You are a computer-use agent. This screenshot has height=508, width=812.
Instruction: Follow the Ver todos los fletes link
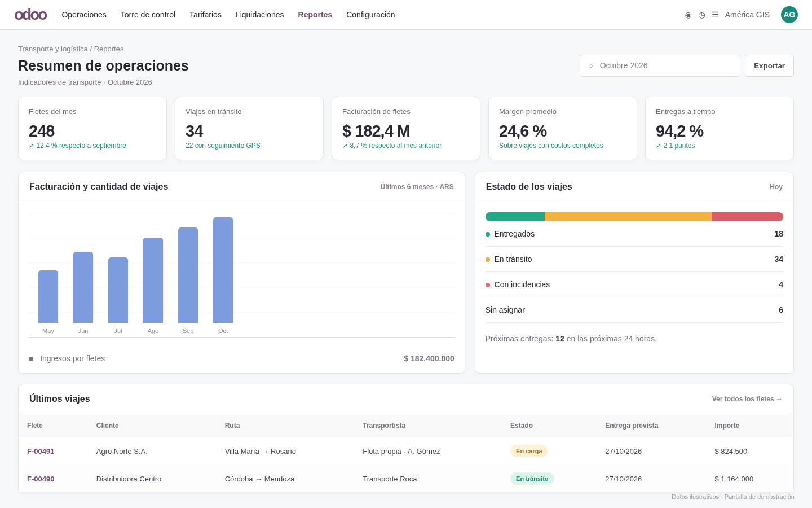(747, 399)
